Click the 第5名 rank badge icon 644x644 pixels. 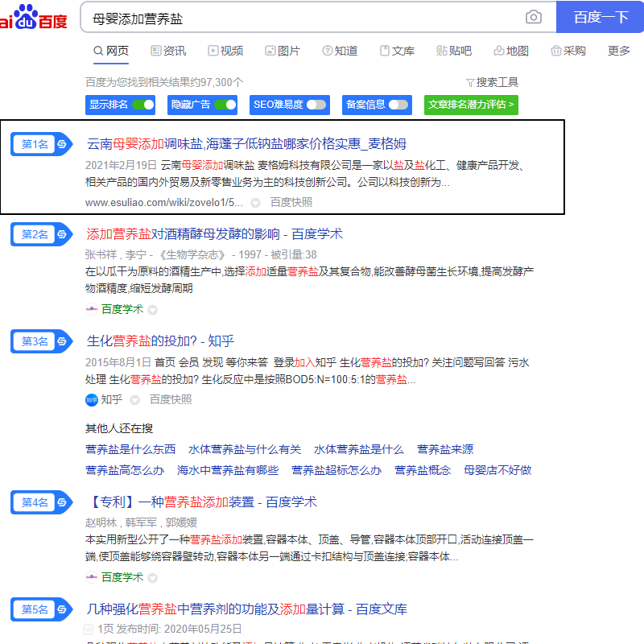pos(42,609)
